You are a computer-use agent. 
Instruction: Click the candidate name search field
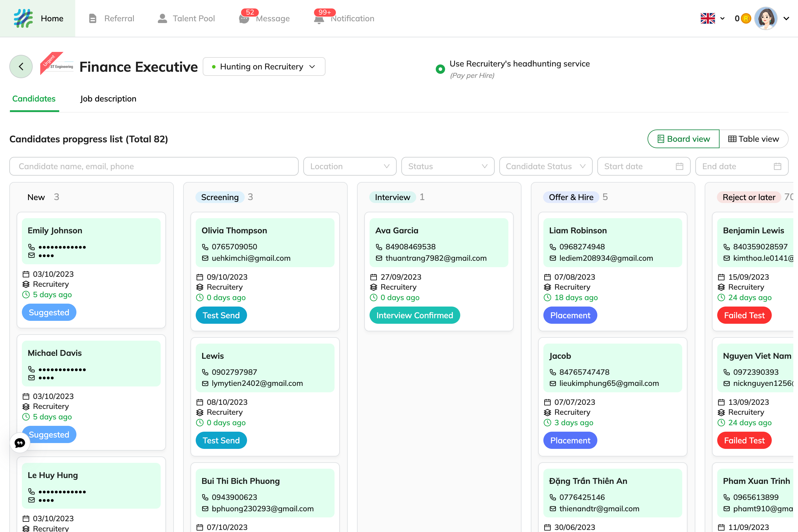coord(154,166)
